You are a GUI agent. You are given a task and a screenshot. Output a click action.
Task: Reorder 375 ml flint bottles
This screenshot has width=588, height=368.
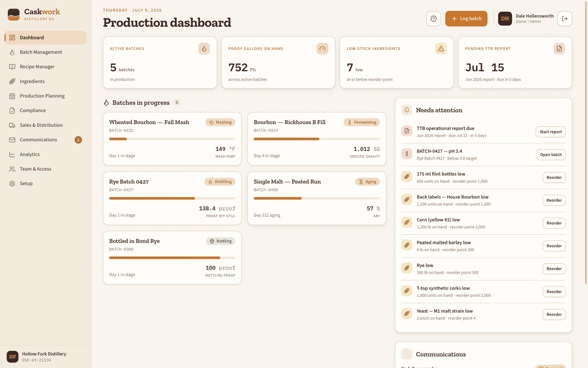click(x=554, y=177)
